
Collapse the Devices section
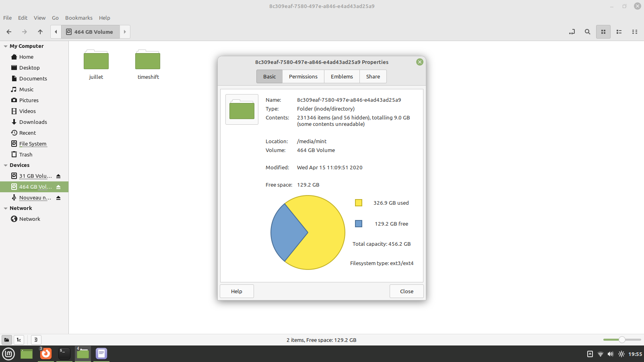pos(6,165)
